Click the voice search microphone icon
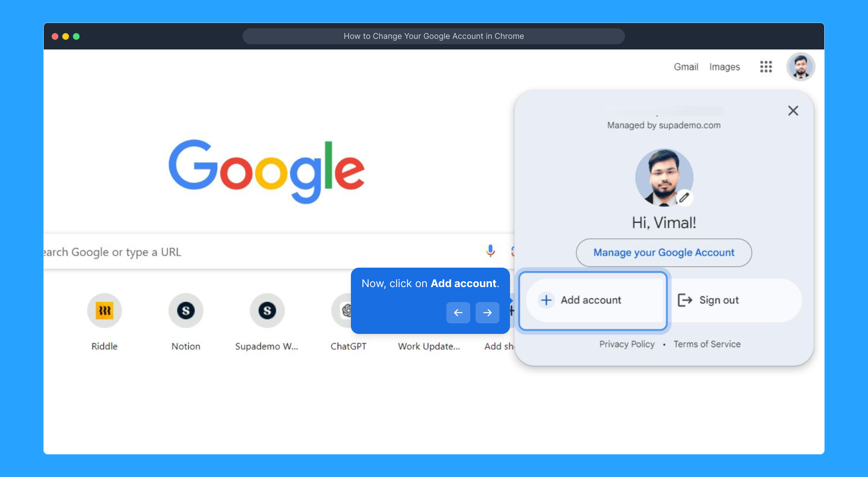This screenshot has width=868, height=477. click(490, 251)
